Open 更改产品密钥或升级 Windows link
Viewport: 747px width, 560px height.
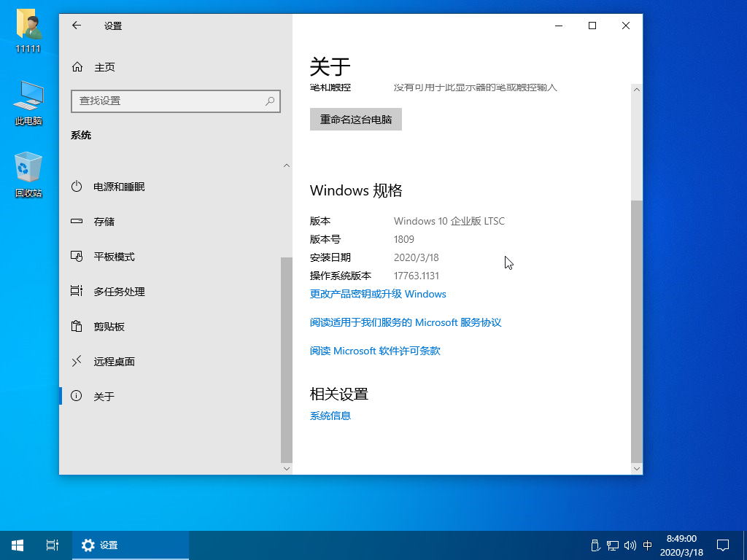click(x=378, y=294)
